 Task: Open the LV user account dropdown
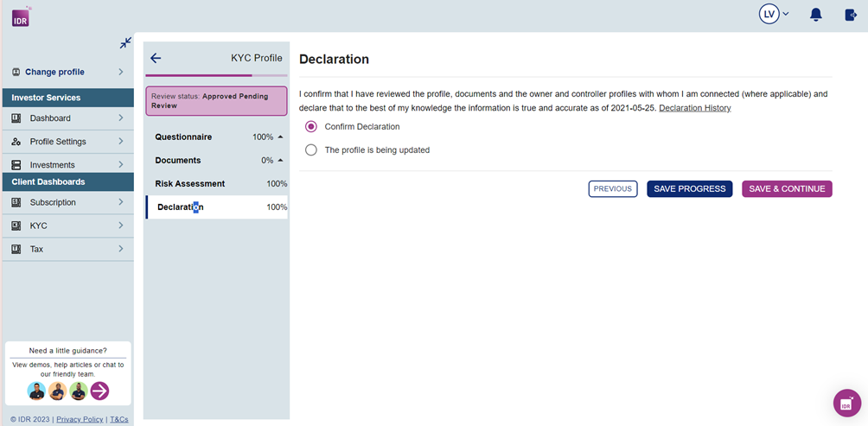[774, 15]
